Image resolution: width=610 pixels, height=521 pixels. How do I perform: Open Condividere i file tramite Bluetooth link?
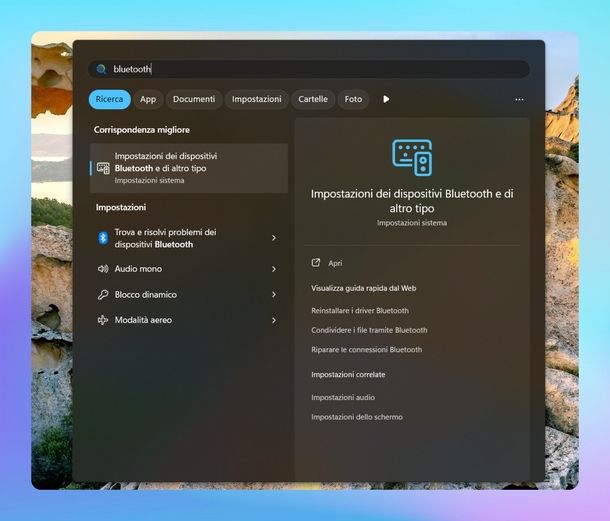coord(369,330)
